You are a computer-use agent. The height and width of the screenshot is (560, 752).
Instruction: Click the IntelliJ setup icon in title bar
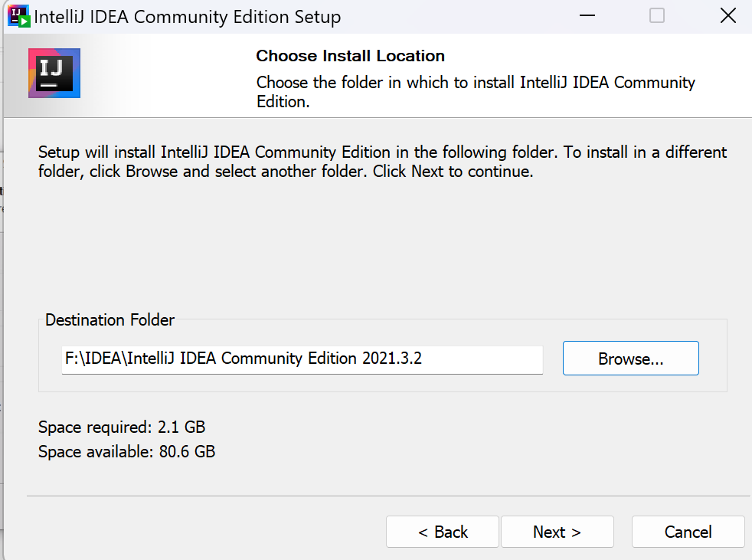[x=19, y=16]
